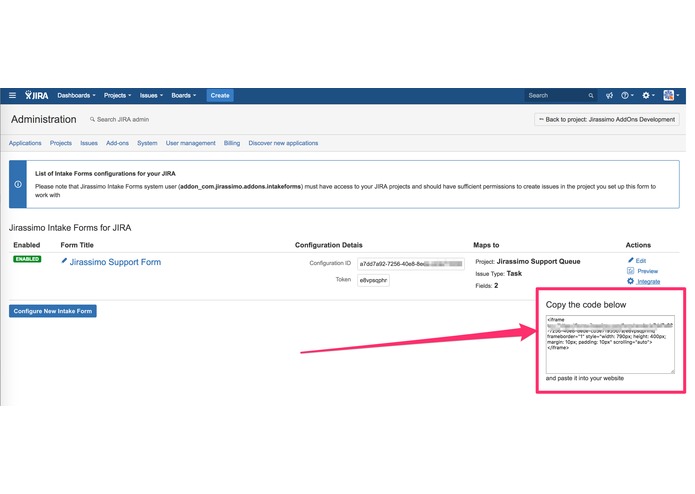Image resolution: width=695 pixels, height=494 pixels.
Task: Click the Copy the code below heading
Action: (x=586, y=305)
